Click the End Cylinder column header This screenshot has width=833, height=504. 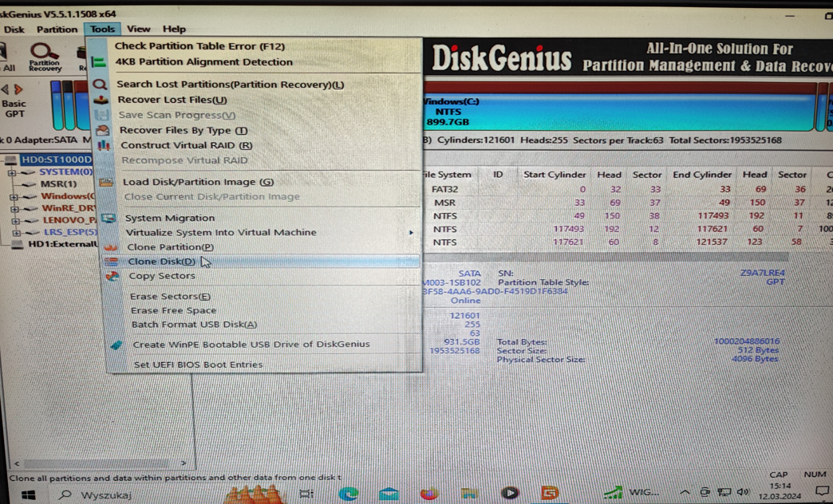tap(702, 175)
